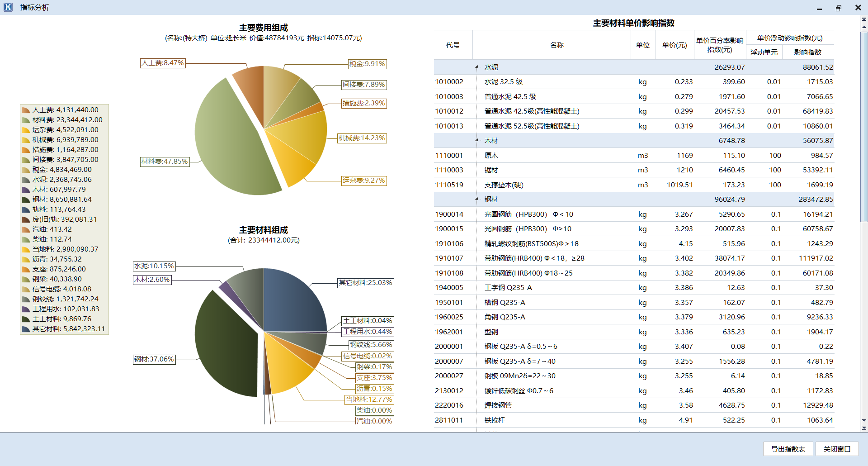Click the vertical scrollbar thumb
The height and width of the screenshot is (466, 868).
click(864, 127)
